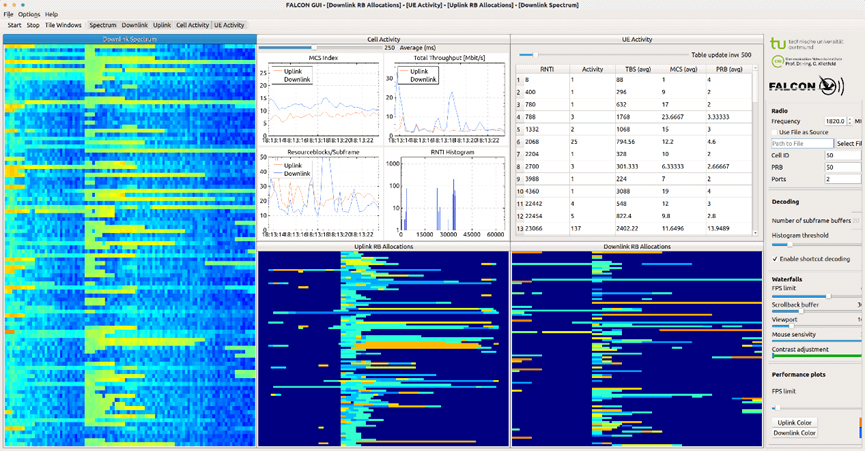Open the Help menu

51,14
